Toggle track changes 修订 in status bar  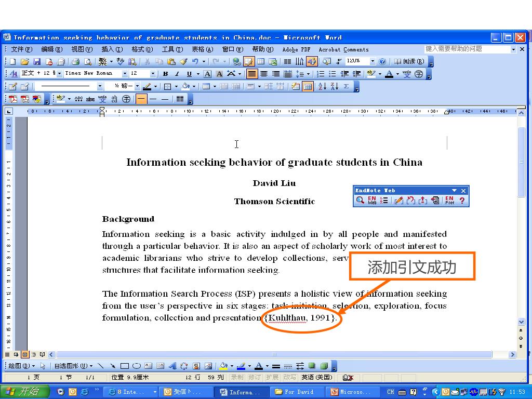coord(254,377)
